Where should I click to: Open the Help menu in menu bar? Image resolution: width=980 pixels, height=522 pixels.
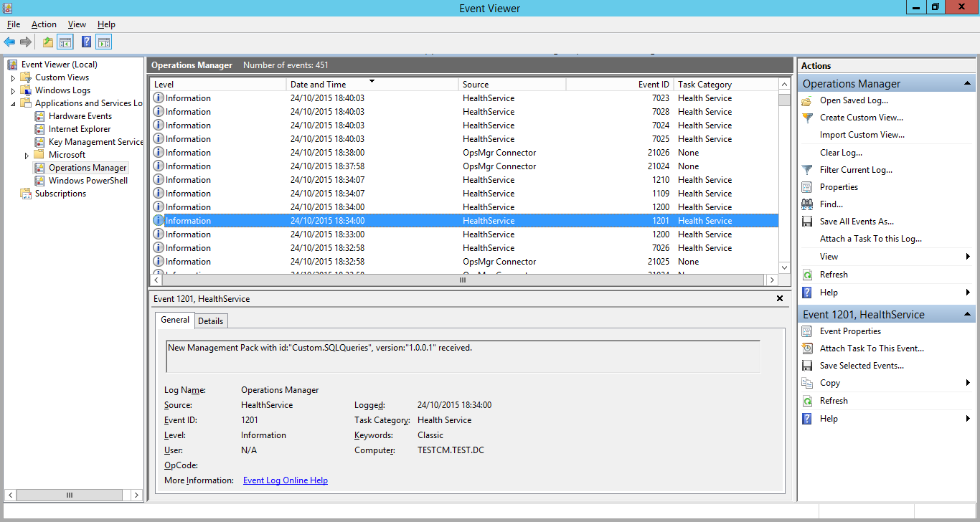pos(106,24)
